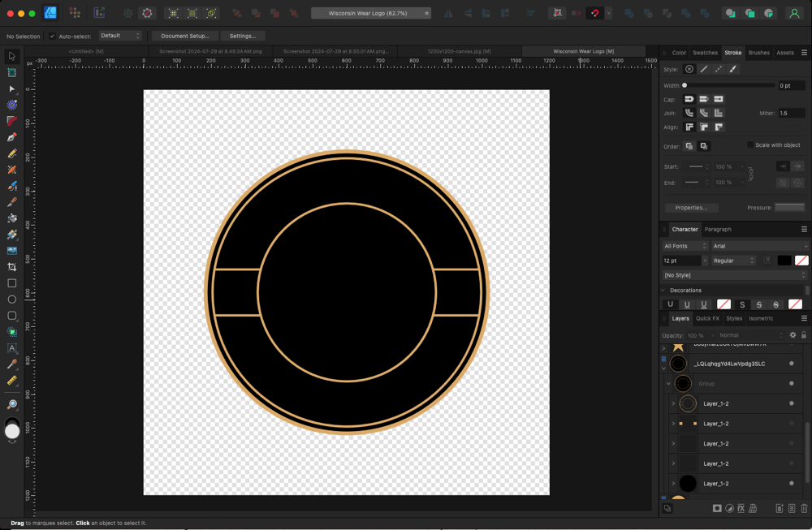Pick the Zoom magnifier tool
The image size is (812, 530).
12,404
